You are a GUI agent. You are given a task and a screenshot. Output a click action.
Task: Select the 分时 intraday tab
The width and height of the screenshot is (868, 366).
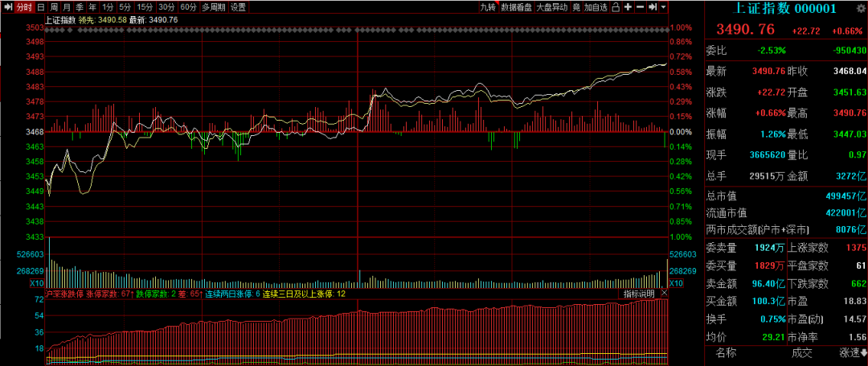point(24,7)
